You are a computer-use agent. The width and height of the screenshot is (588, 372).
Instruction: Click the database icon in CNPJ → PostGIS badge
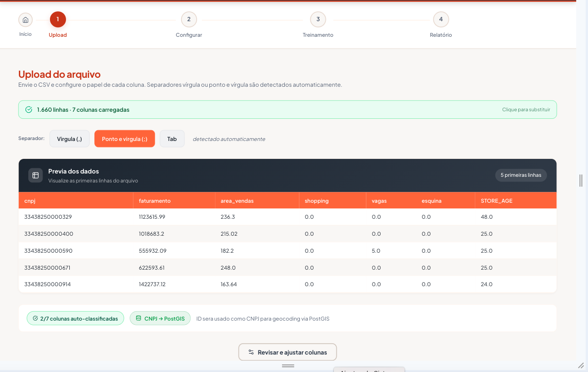coord(138,318)
